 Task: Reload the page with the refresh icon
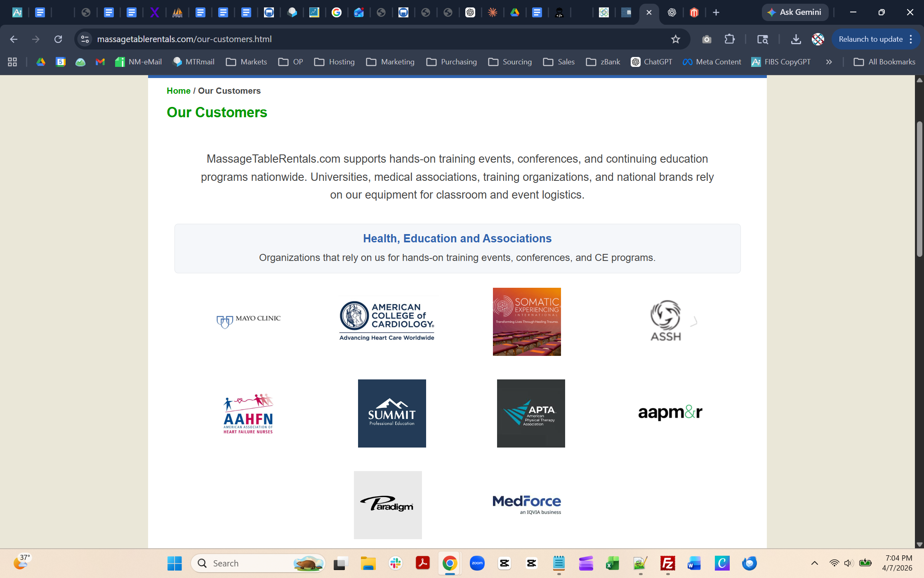pyautogui.click(x=58, y=39)
